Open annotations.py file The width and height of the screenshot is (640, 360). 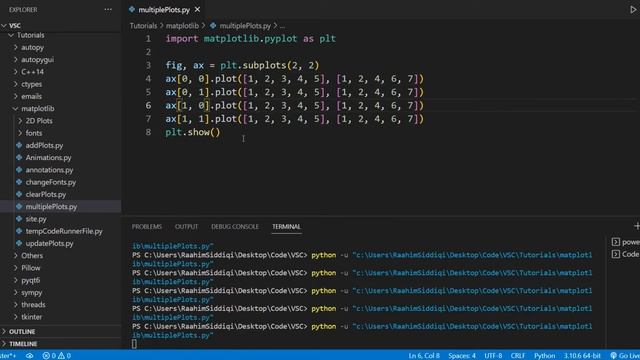pyautogui.click(x=49, y=170)
